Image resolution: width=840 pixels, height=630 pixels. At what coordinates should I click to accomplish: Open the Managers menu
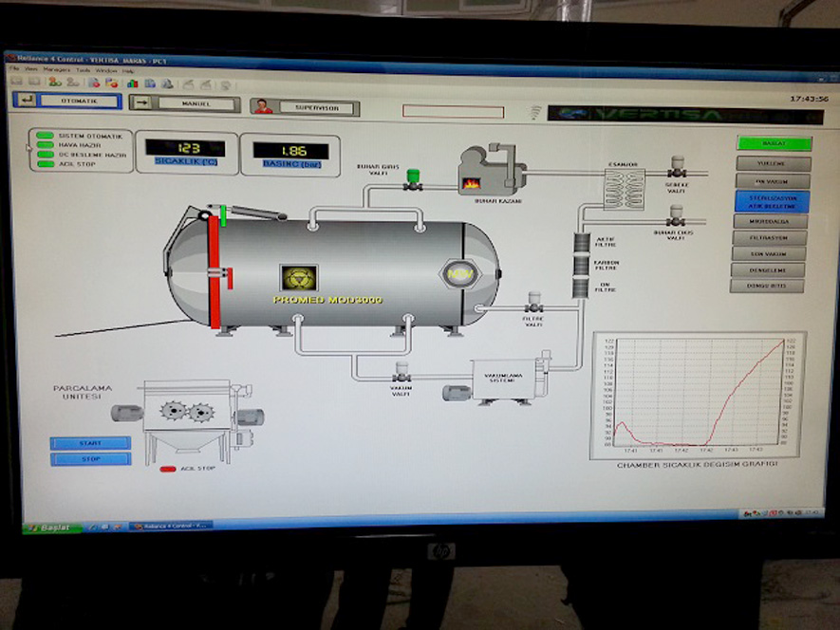(56, 69)
